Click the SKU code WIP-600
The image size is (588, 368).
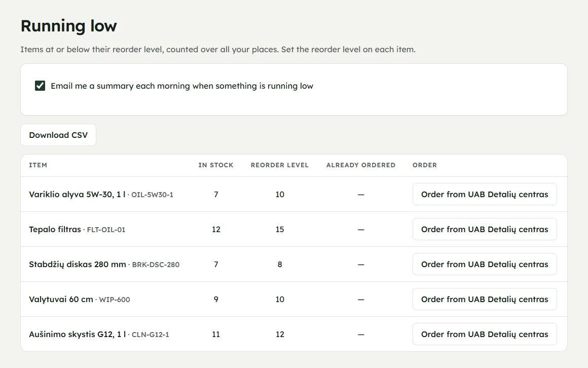tap(115, 300)
